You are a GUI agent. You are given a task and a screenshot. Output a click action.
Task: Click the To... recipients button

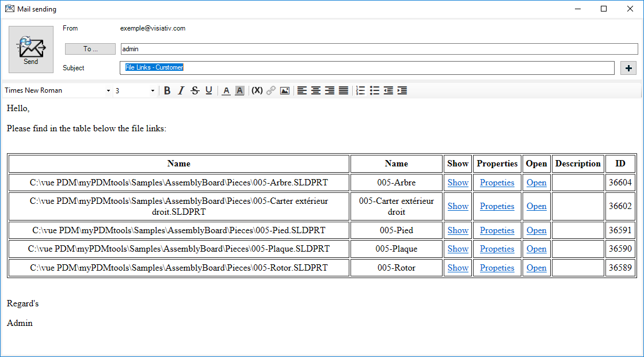pyautogui.click(x=90, y=49)
